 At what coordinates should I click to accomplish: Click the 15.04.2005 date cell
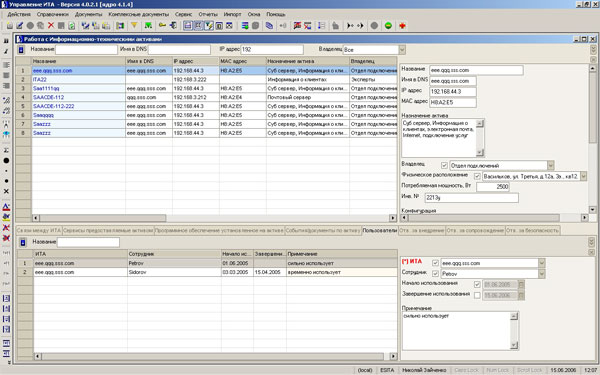pyautogui.click(x=270, y=272)
